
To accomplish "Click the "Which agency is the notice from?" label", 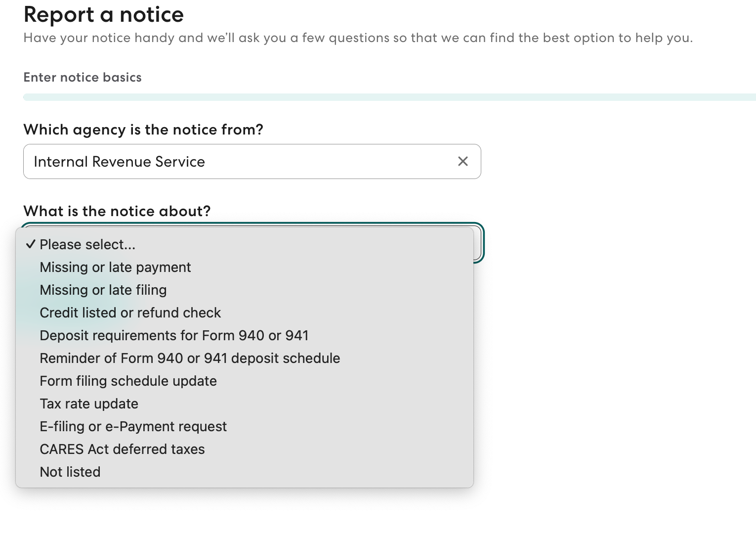I will [x=143, y=130].
